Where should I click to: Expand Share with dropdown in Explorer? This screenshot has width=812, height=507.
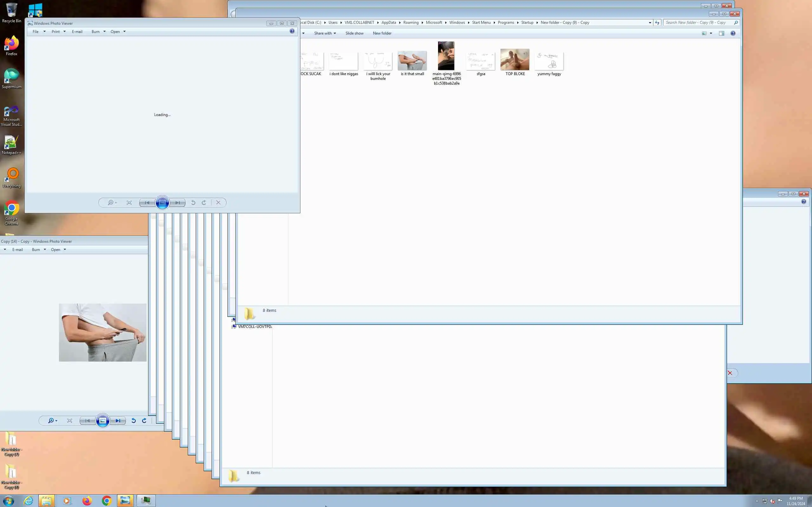coord(325,33)
